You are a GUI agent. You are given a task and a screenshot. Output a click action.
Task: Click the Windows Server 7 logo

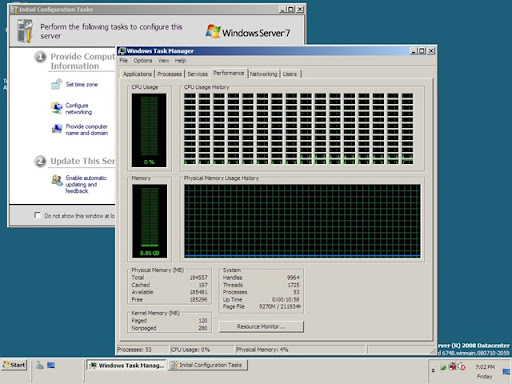coord(248,32)
